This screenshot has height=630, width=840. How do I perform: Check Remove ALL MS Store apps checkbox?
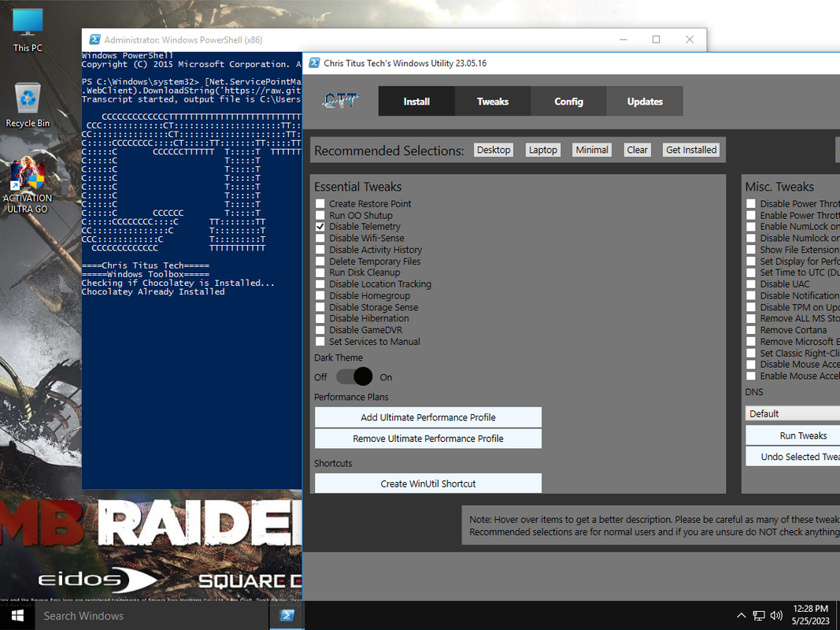(751, 319)
